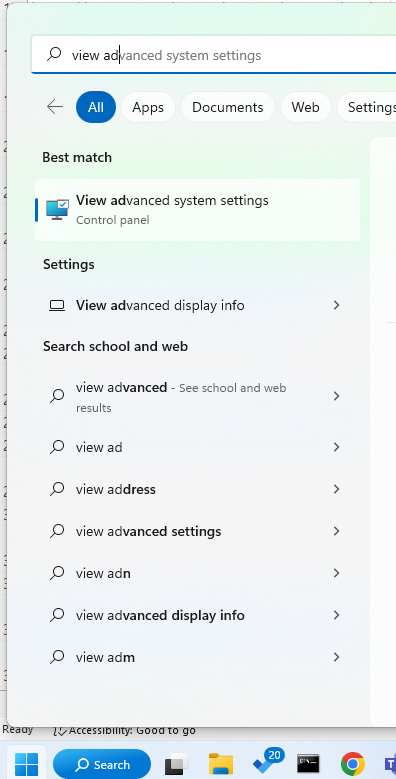Click search icon beside 'view advanced settings'
Screen dimensions: 396x779
pyautogui.click(x=57, y=531)
